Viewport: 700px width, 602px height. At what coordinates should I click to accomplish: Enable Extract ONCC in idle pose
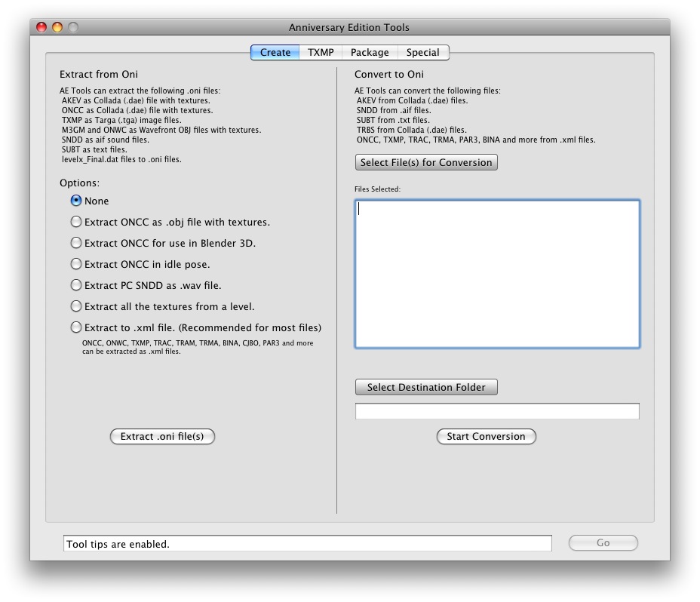76,264
